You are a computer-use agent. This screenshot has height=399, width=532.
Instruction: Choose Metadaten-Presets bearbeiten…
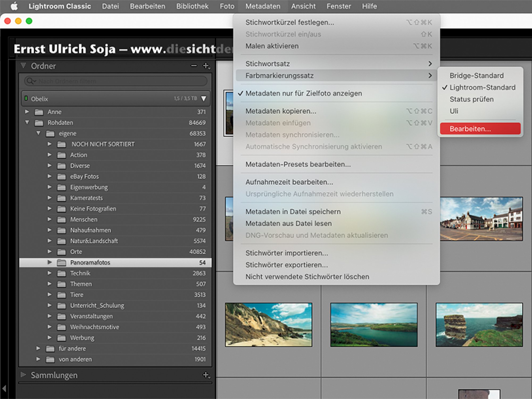pos(336,164)
